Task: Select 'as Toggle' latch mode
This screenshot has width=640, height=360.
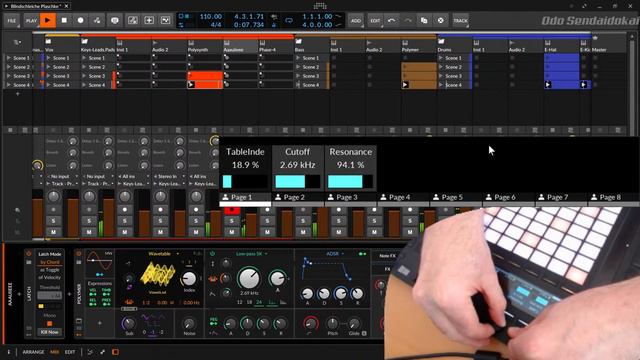Action: point(50,270)
